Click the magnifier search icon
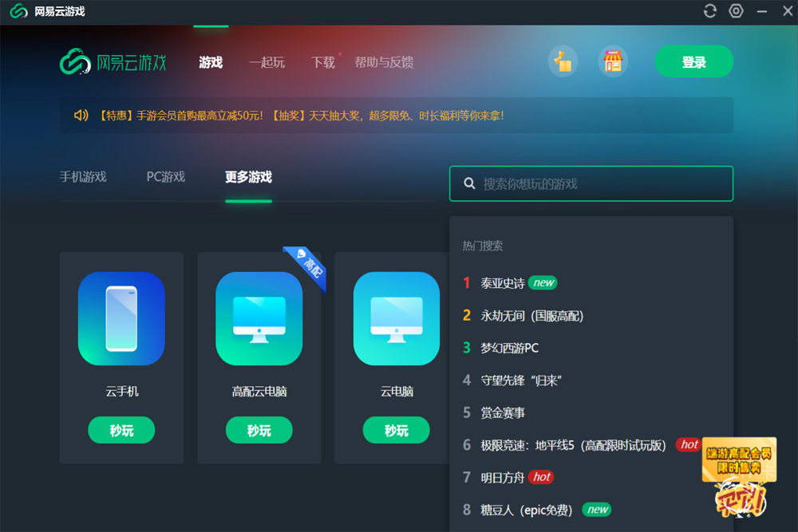798x532 pixels. point(468,183)
